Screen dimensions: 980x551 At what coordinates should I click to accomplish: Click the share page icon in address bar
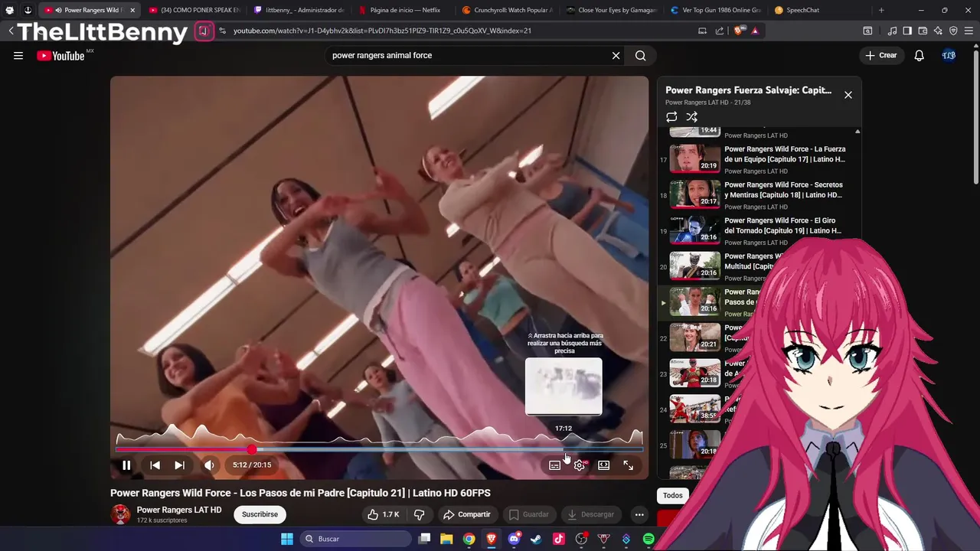pyautogui.click(x=720, y=31)
